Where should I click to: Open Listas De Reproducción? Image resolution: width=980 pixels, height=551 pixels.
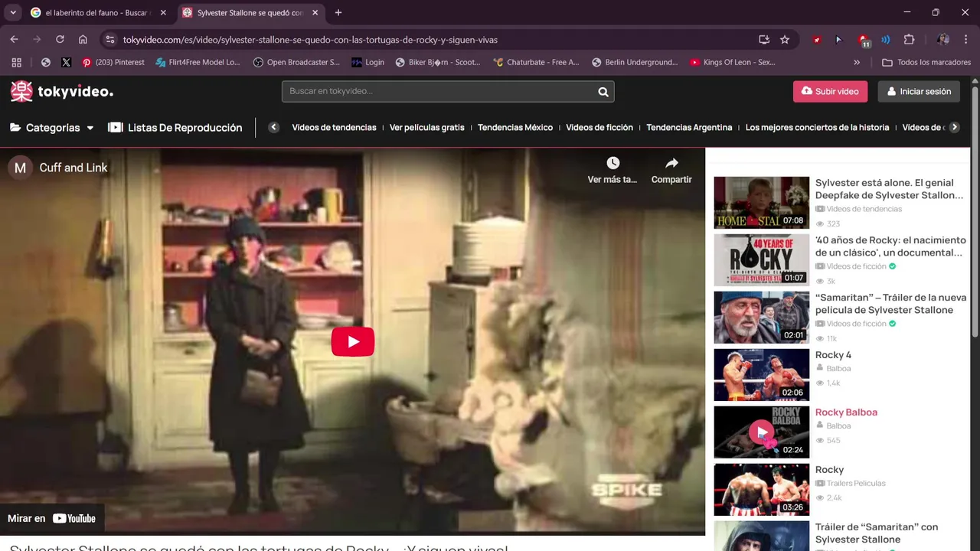coord(175,128)
